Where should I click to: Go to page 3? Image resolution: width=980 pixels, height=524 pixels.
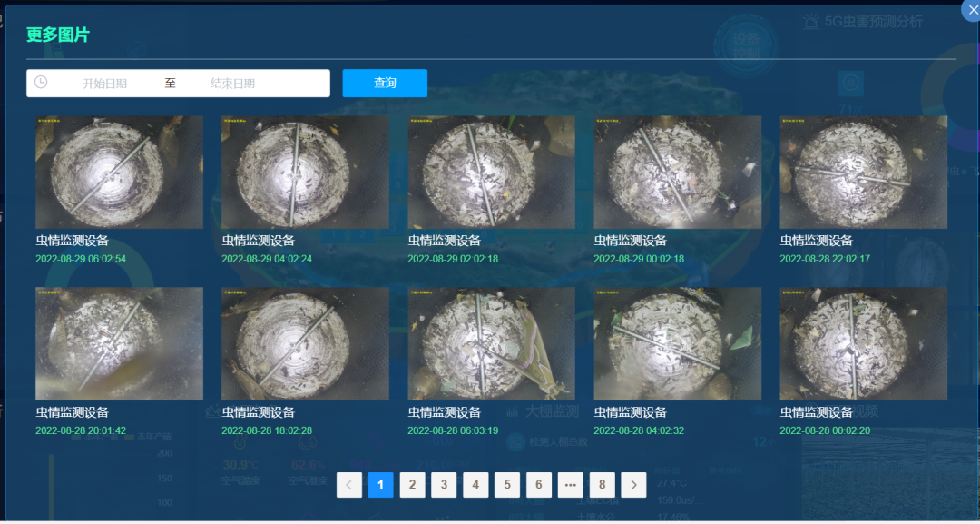(444, 485)
